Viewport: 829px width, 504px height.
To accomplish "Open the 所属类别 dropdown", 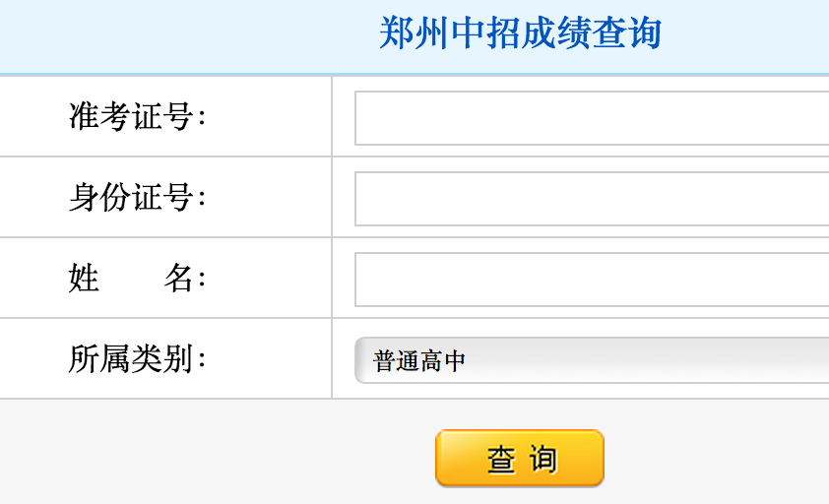I will tap(591, 360).
